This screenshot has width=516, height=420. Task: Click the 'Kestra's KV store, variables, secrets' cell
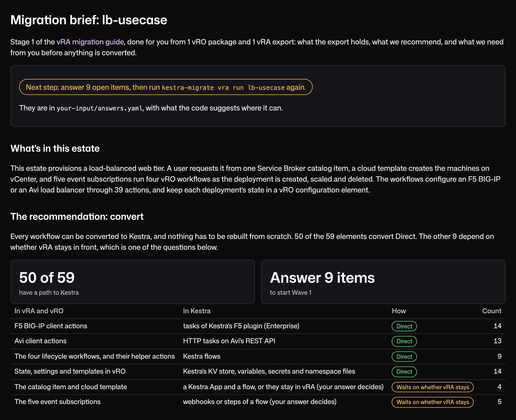269,371
